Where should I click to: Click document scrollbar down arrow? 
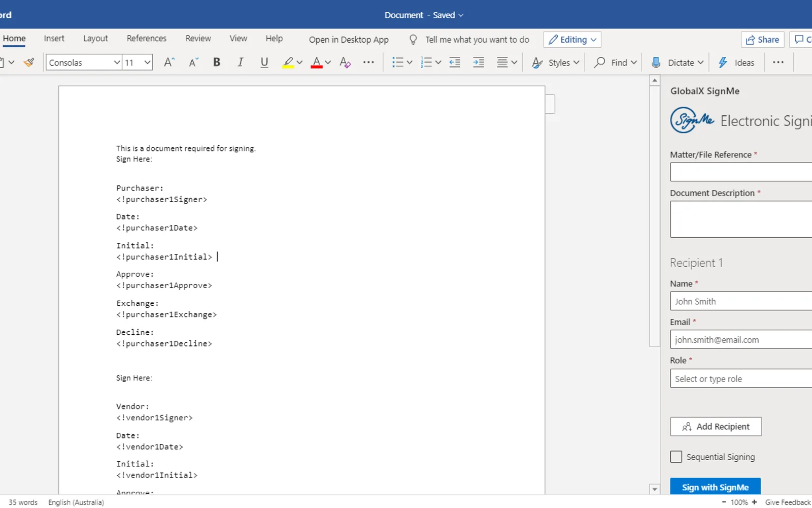pyautogui.click(x=655, y=489)
